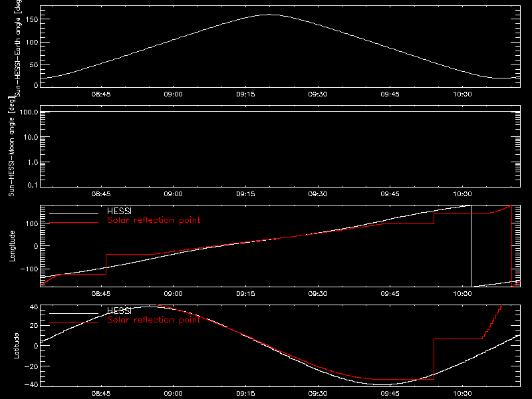Click 09:15 under the Moon angle plot
Viewport: 532px width, 399px height.
point(245,194)
